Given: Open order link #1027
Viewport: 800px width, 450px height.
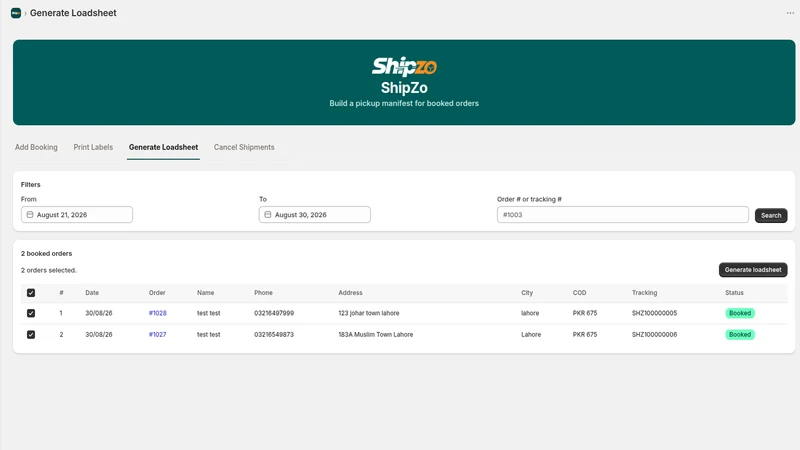Looking at the screenshot, I should 158,335.
